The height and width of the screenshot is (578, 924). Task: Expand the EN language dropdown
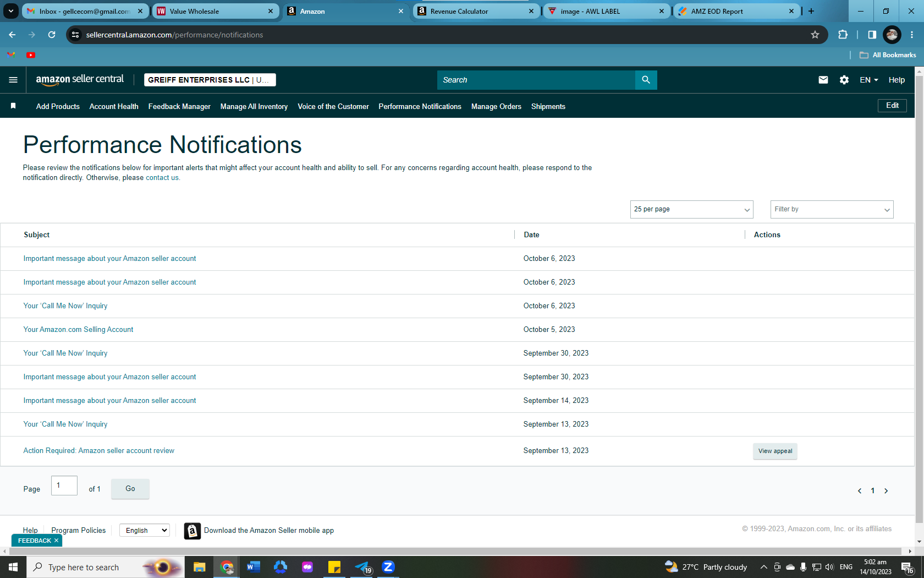pyautogui.click(x=869, y=80)
